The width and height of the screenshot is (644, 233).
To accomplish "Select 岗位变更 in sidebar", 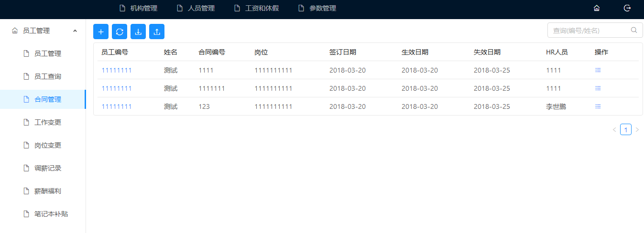I will click(x=43, y=145).
